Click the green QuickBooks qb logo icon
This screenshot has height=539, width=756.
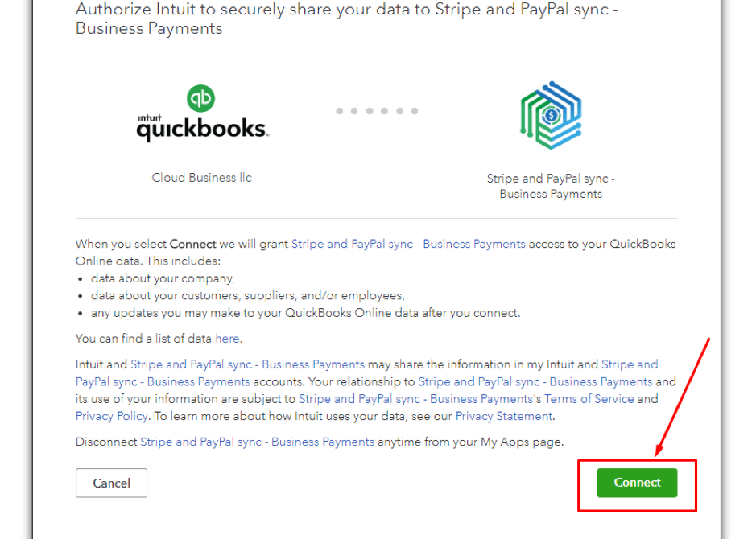tap(200, 98)
